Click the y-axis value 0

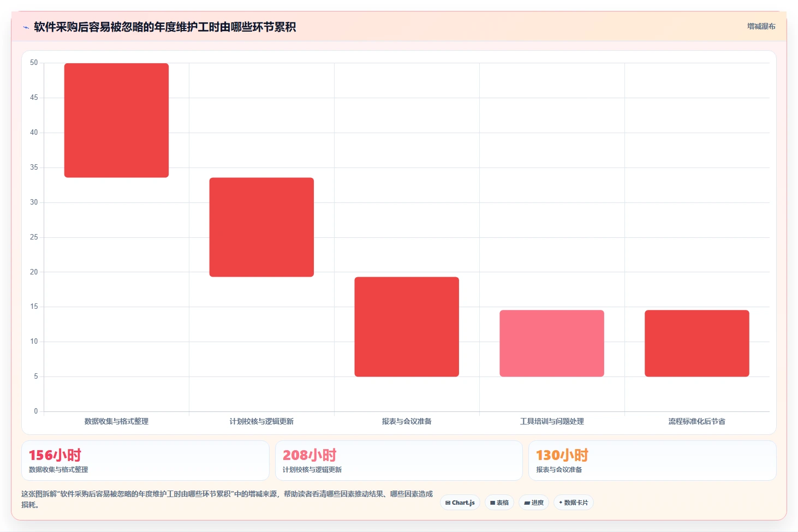pyautogui.click(x=36, y=411)
